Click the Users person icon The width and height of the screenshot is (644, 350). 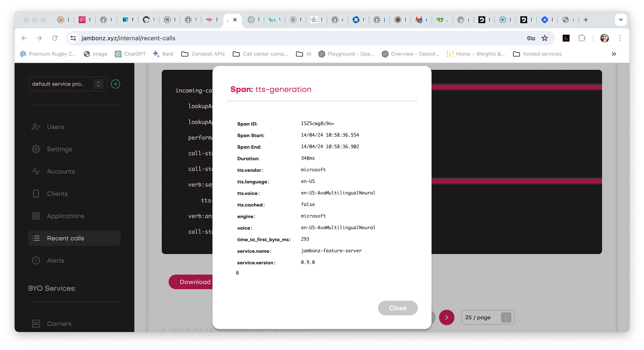click(36, 127)
